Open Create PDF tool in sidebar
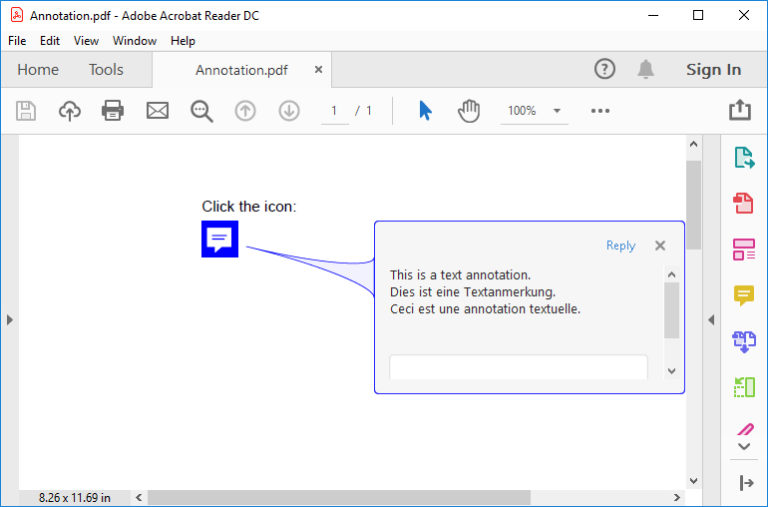This screenshot has width=768, height=507. (x=744, y=203)
